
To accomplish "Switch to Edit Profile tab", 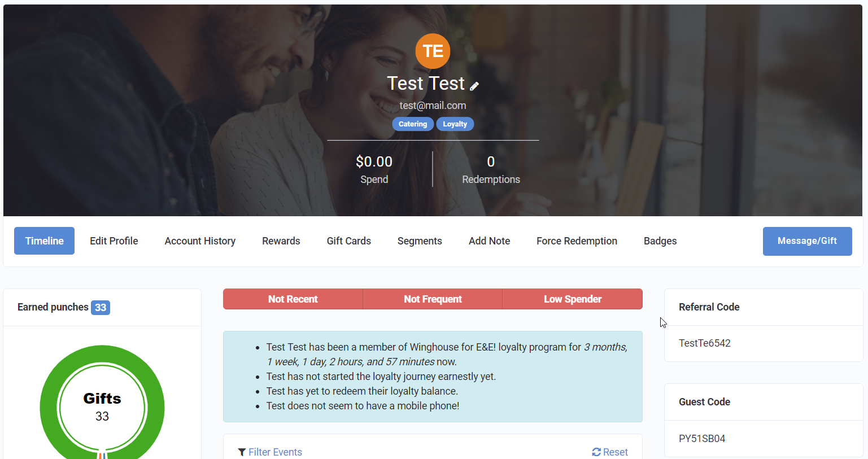I will pyautogui.click(x=114, y=241).
